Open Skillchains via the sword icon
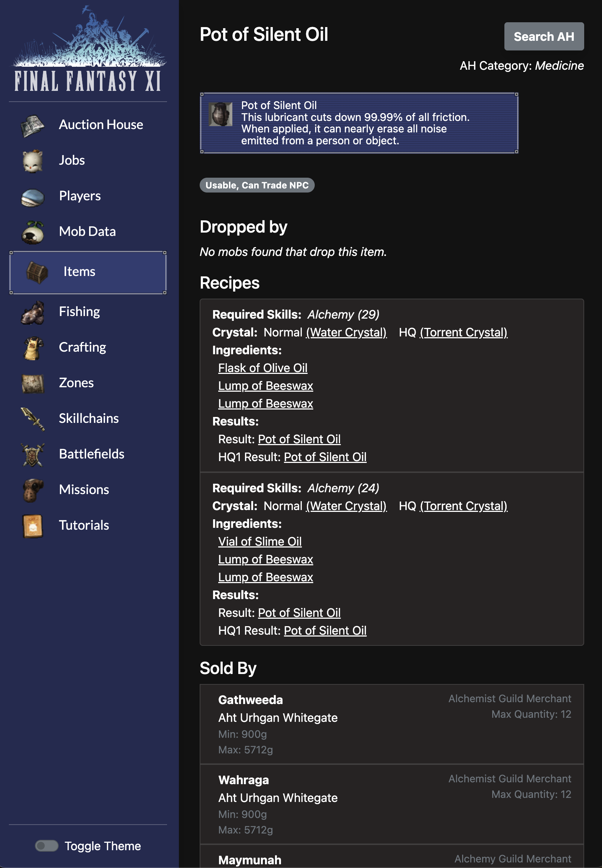Screen dimensions: 602x868 click(32, 419)
